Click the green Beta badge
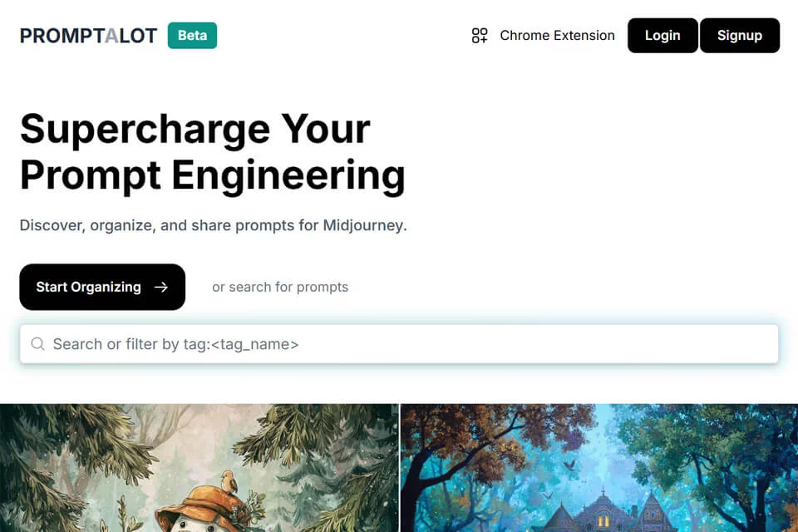Screen dimensions: 798x532 [x=192, y=36]
